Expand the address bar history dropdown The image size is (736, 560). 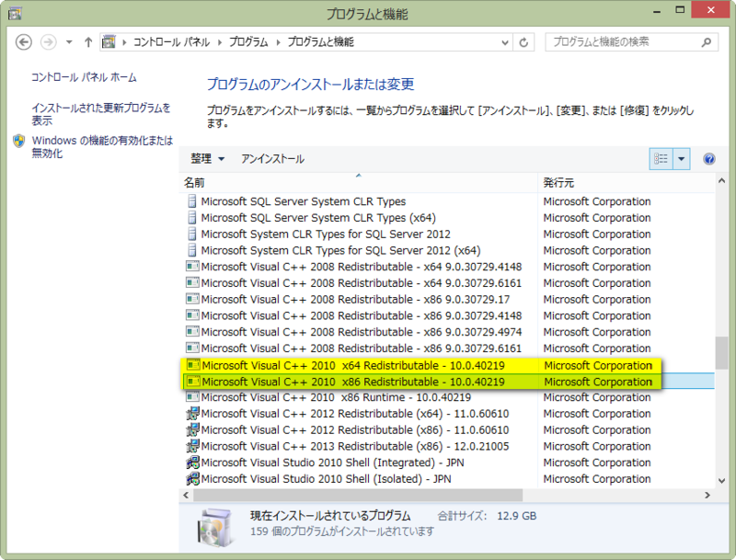click(x=505, y=42)
